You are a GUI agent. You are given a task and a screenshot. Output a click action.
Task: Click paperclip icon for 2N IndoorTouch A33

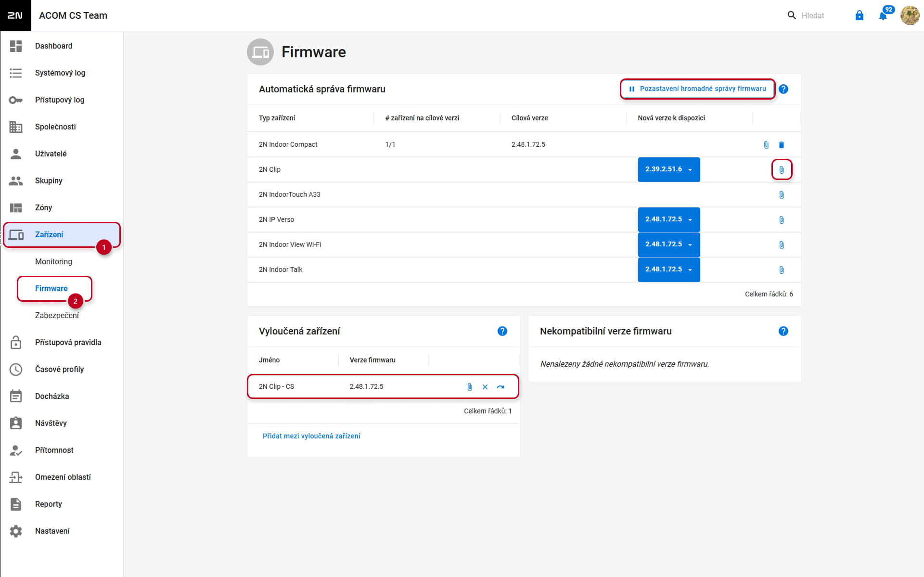[x=782, y=195]
